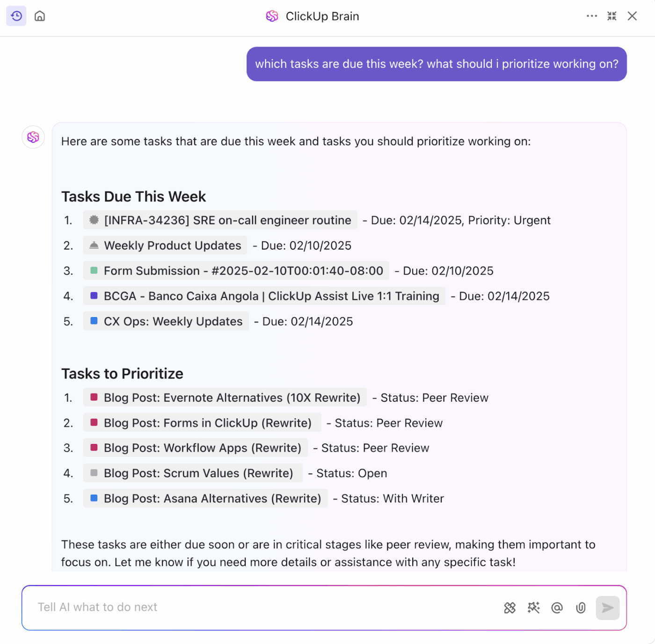Open Blog Post: Evernote Alternatives task
The image size is (655, 644).
pyautogui.click(x=224, y=397)
